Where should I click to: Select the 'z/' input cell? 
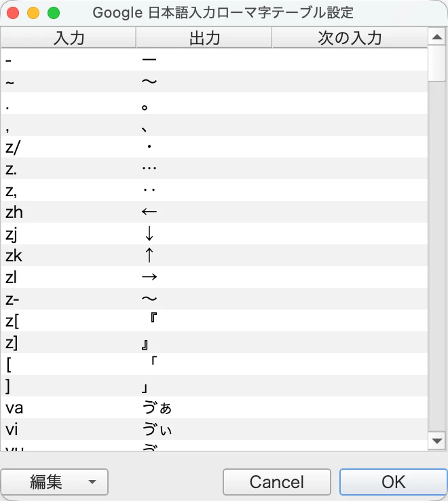click(69, 147)
